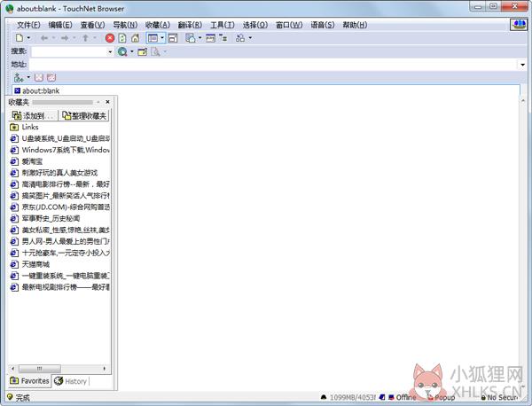The width and height of the screenshot is (532, 406).
Task: Click the green links bar icon
Action: coord(19,78)
